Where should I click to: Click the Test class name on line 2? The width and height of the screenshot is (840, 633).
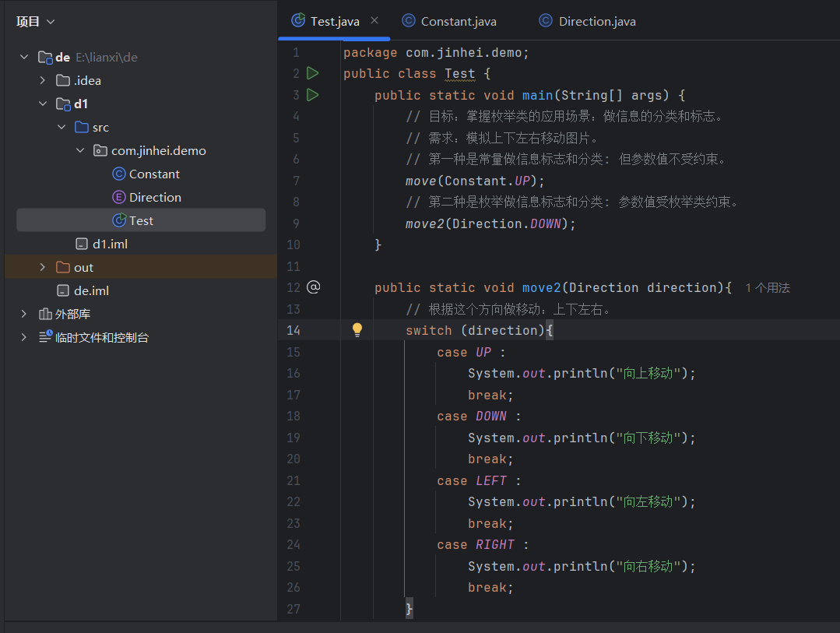pos(459,73)
